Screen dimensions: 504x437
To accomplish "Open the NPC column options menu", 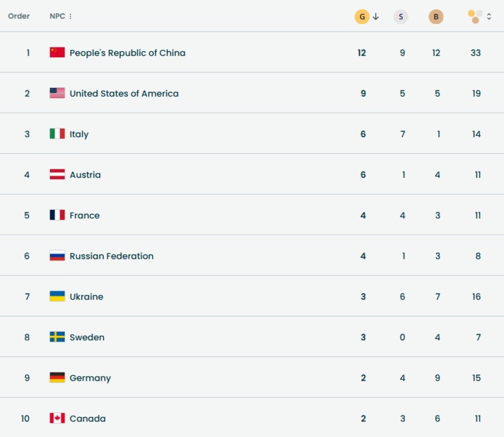I will click(70, 16).
